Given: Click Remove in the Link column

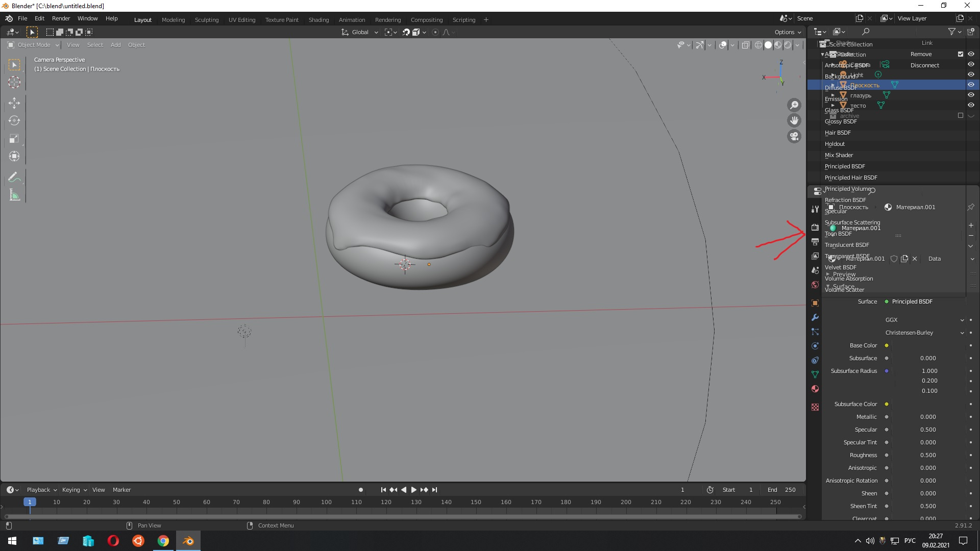Looking at the screenshot, I should pos(921,54).
